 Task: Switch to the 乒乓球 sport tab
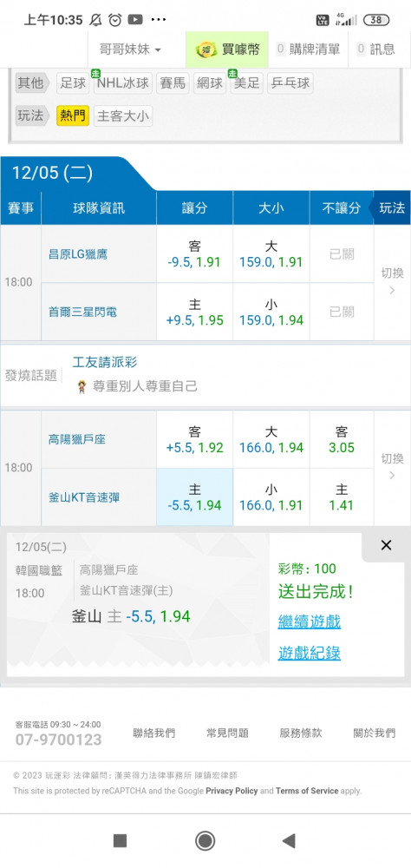click(290, 83)
